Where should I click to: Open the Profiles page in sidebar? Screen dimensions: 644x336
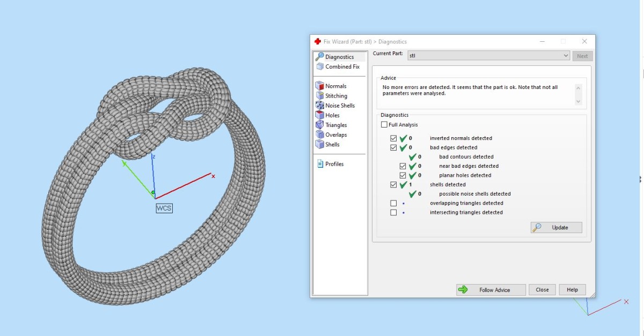tap(334, 164)
